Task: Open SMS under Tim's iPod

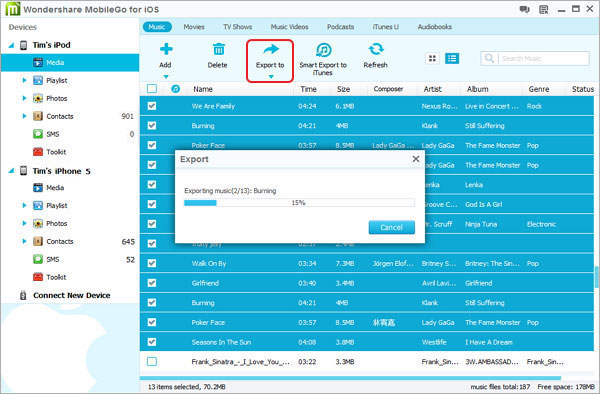Action: (53, 134)
